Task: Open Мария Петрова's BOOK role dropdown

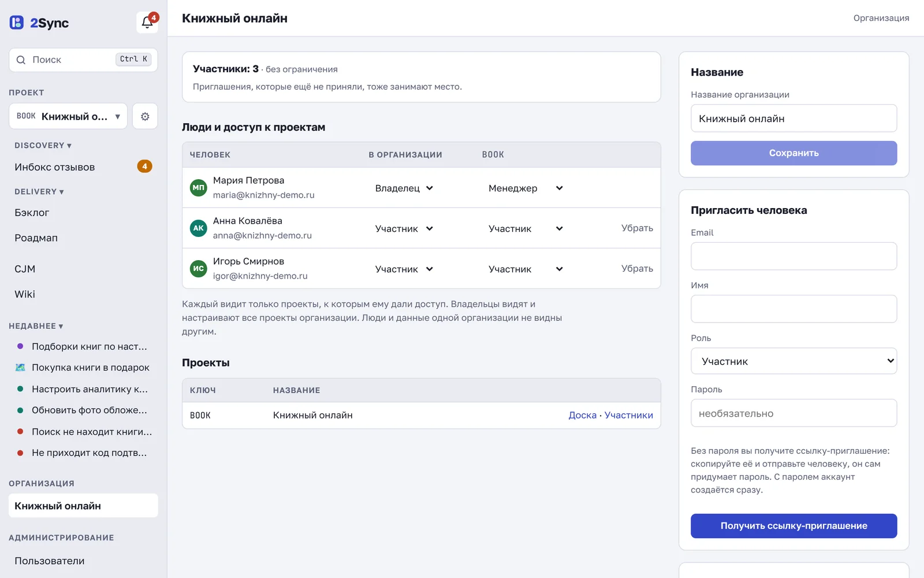Action: coord(526,188)
